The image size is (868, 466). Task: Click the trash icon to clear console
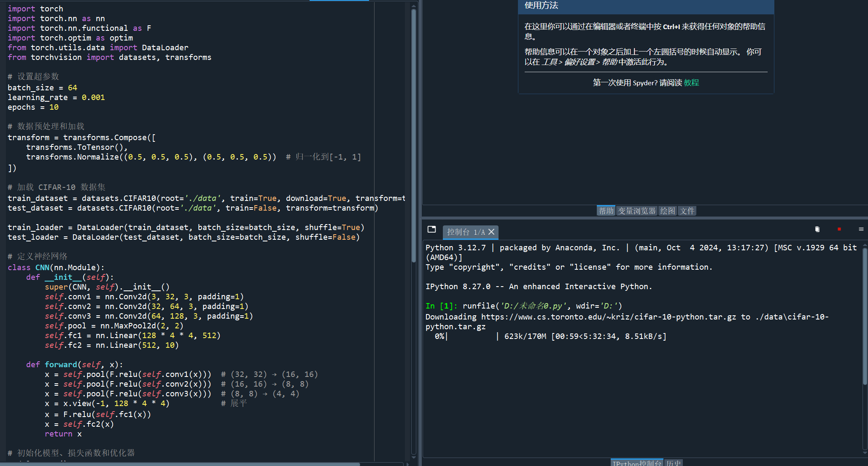point(817,229)
